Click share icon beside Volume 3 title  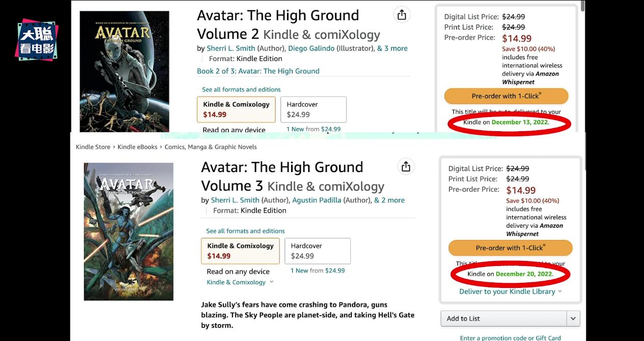[406, 167]
